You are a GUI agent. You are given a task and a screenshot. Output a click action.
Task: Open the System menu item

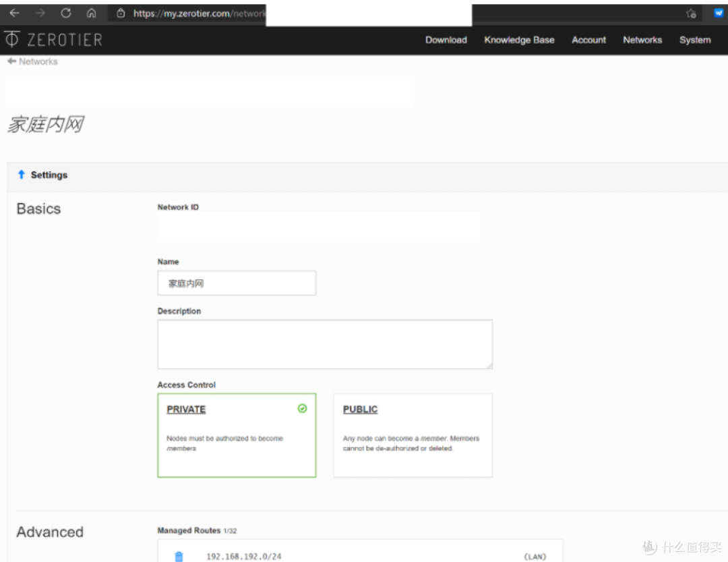click(695, 40)
